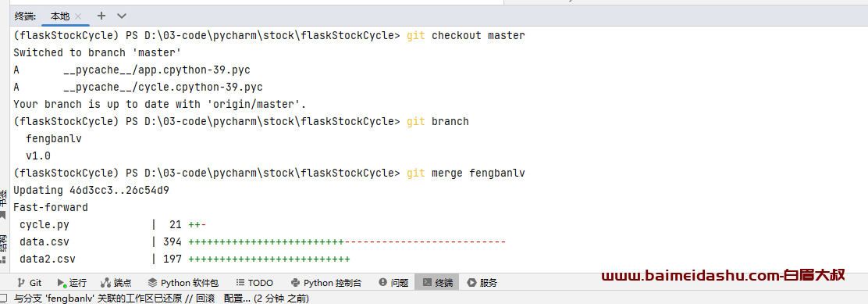This screenshot has width=868, height=304.
Task: Open the Python 控制台 console
Action: point(326,282)
